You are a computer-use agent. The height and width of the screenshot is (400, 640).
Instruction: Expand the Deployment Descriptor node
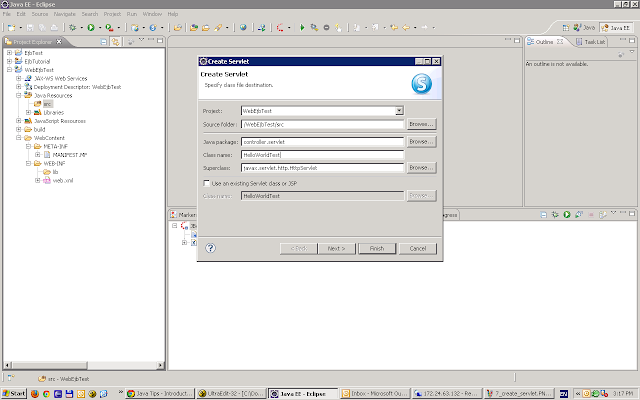[x=18, y=87]
